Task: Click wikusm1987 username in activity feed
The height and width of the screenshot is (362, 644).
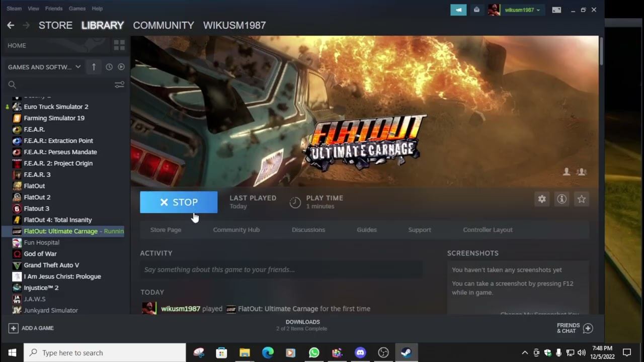Action: pyautogui.click(x=181, y=309)
